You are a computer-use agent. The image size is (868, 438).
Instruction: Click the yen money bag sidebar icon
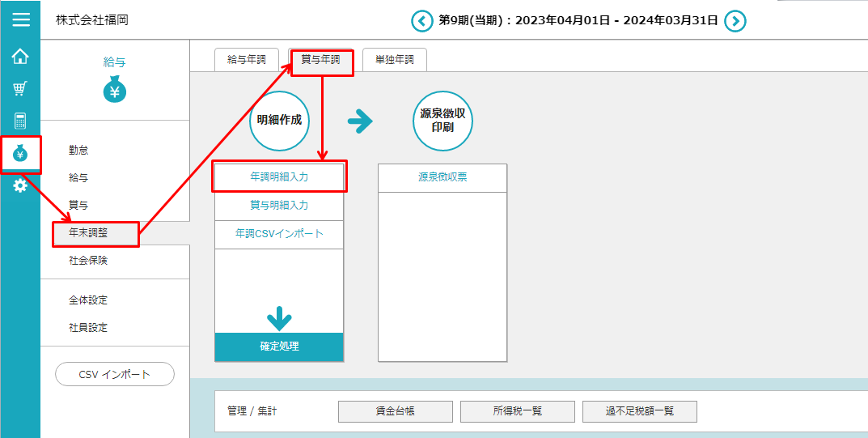pyautogui.click(x=20, y=154)
